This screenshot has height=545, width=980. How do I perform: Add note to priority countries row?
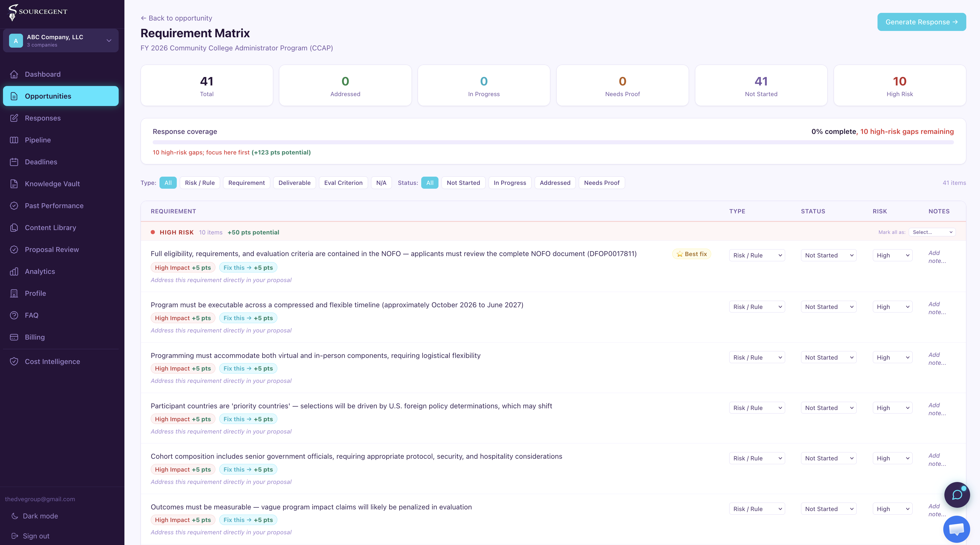(x=937, y=409)
